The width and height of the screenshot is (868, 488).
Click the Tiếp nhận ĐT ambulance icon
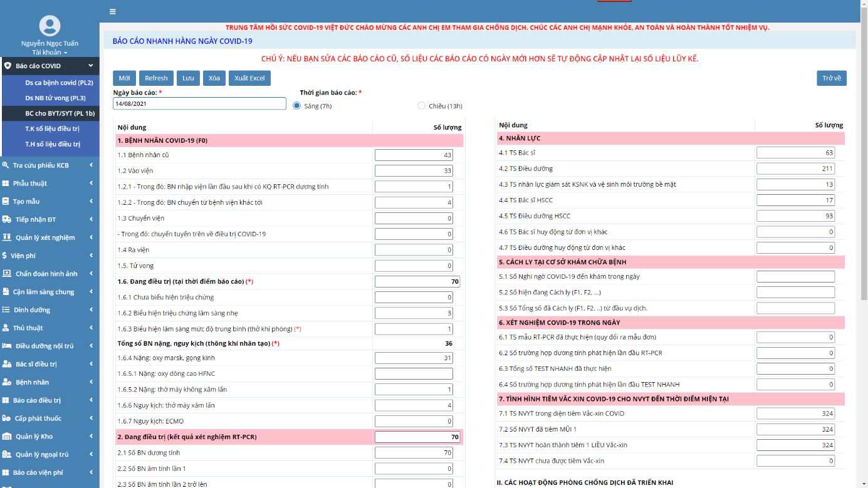[6, 219]
